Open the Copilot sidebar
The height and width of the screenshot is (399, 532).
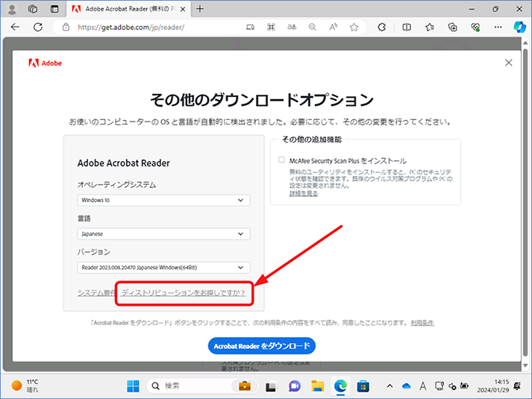click(x=519, y=27)
